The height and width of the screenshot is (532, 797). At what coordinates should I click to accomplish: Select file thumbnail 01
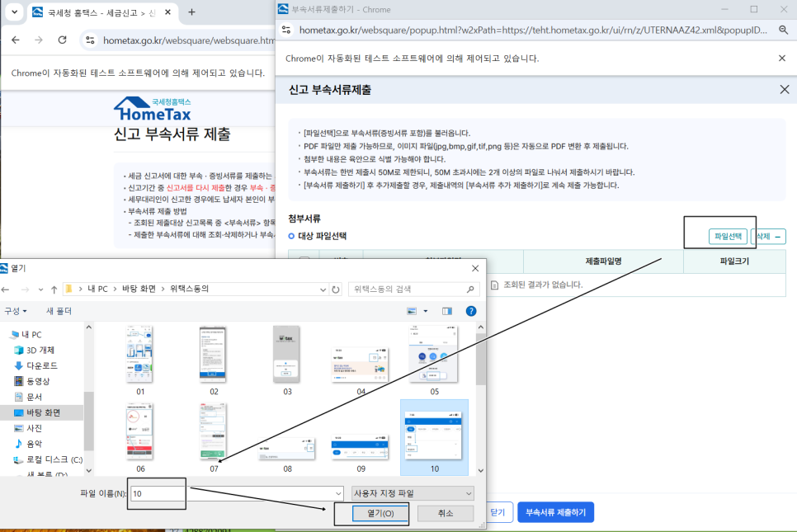coord(140,360)
